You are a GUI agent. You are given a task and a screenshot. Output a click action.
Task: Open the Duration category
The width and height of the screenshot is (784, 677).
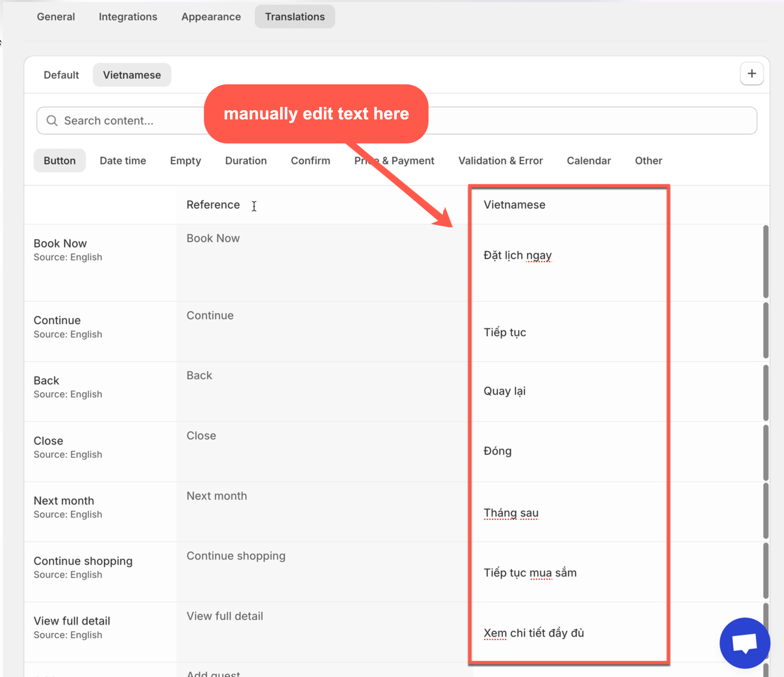click(x=246, y=161)
